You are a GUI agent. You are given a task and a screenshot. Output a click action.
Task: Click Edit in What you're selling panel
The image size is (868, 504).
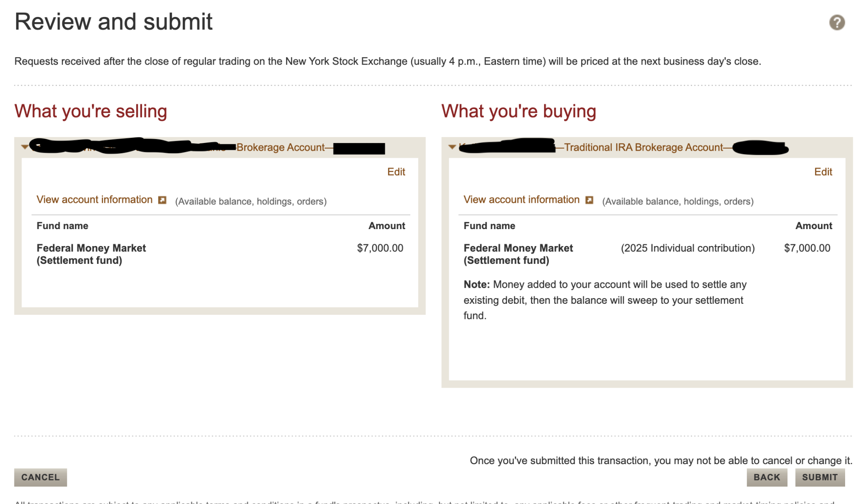click(x=396, y=171)
